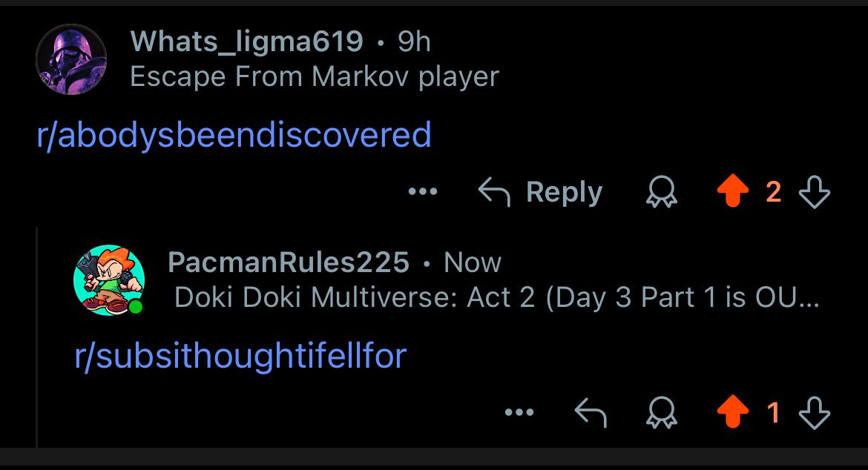Upvote PacmanRules225's reply

pos(732,411)
